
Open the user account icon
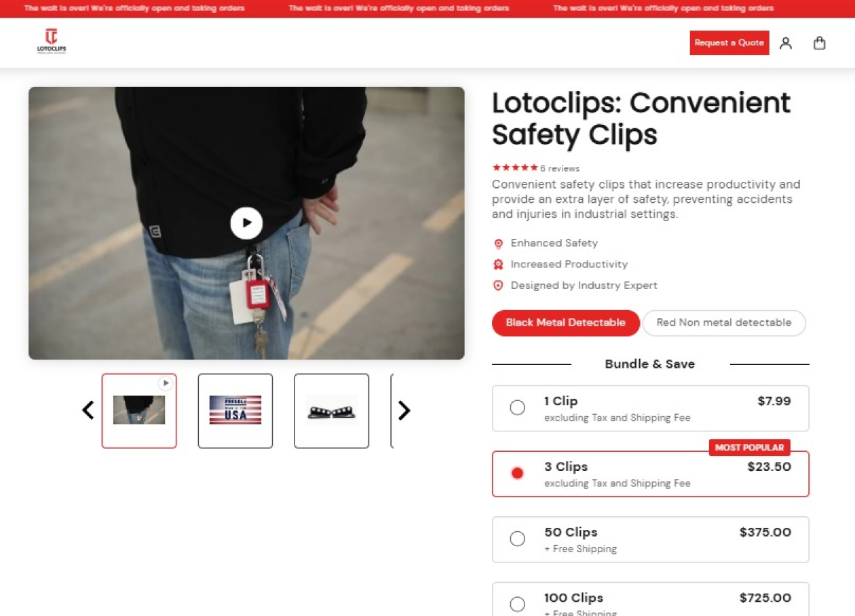(x=786, y=43)
